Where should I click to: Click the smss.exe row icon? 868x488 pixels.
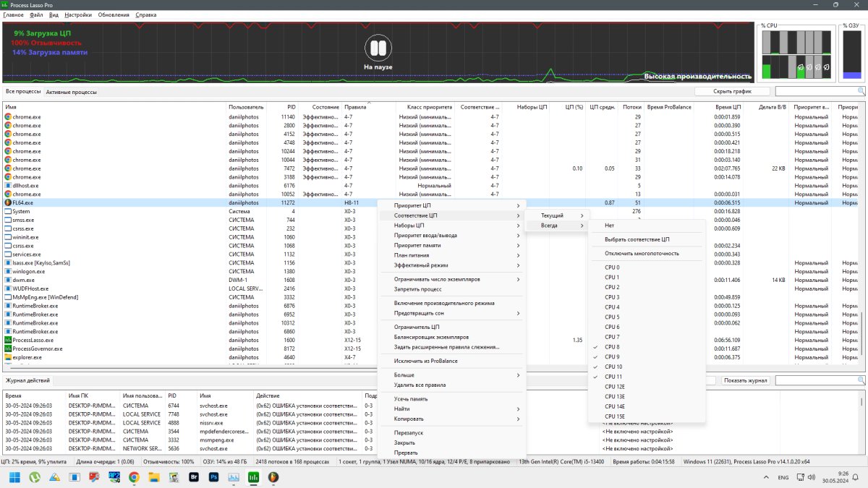[x=8, y=220]
